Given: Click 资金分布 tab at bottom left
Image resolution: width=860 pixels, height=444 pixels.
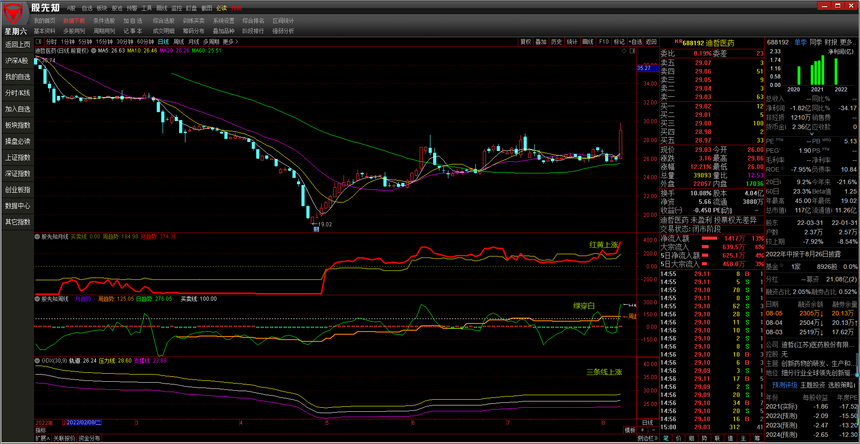Looking at the screenshot, I should click(89, 439).
